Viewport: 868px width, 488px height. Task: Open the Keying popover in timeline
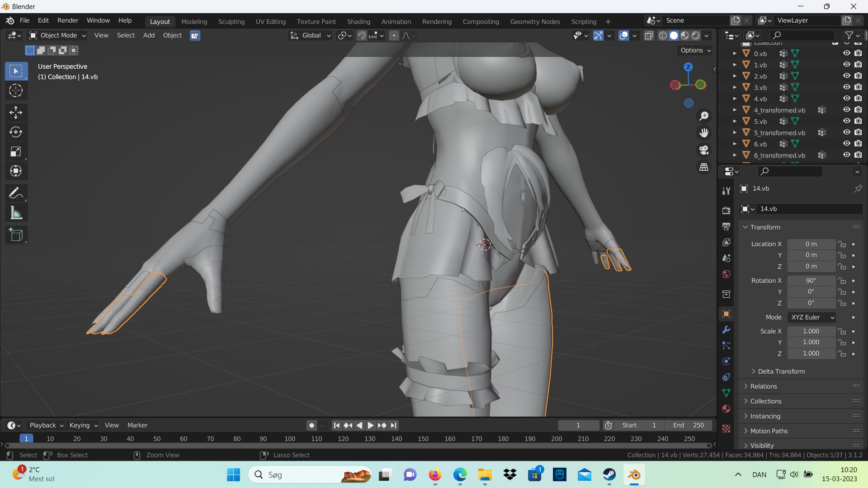click(x=83, y=426)
